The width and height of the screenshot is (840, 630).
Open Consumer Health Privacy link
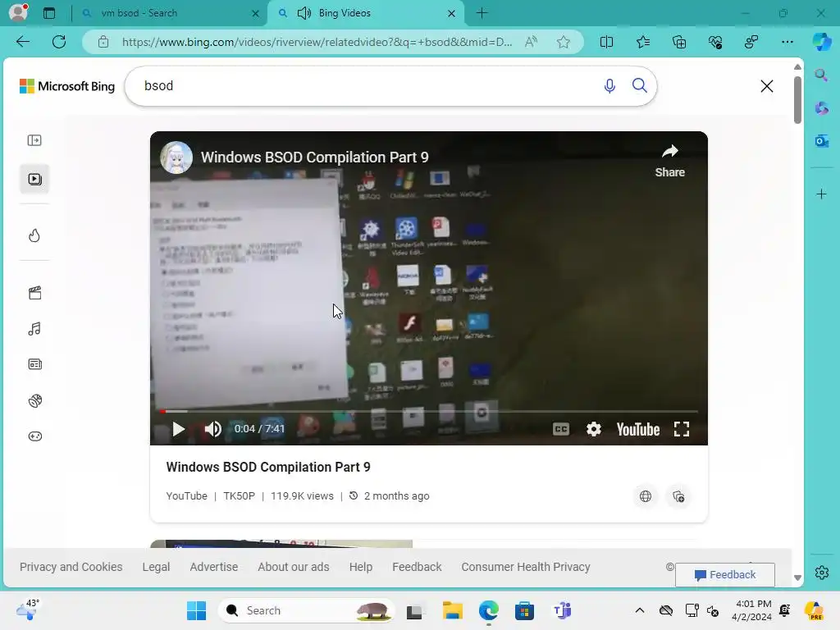point(526,567)
